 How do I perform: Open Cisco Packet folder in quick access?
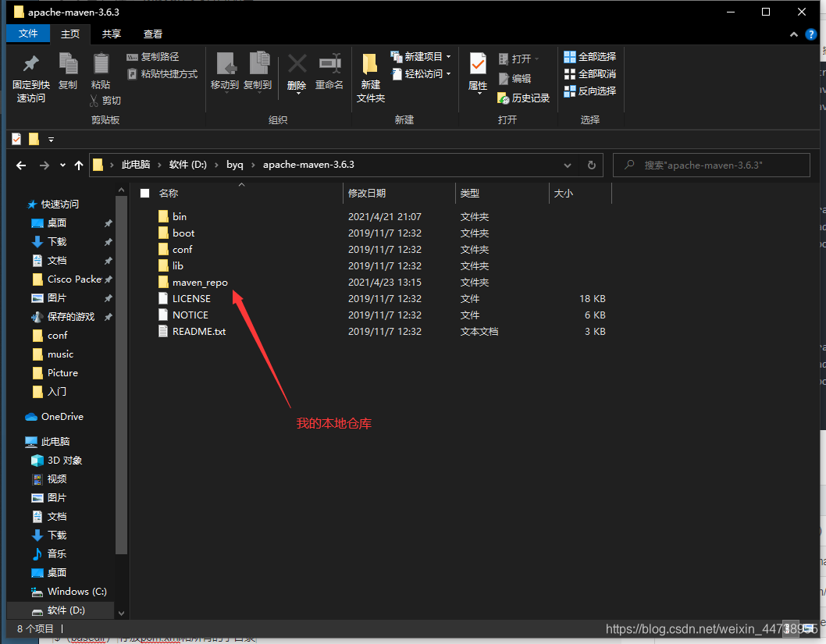pyautogui.click(x=67, y=279)
